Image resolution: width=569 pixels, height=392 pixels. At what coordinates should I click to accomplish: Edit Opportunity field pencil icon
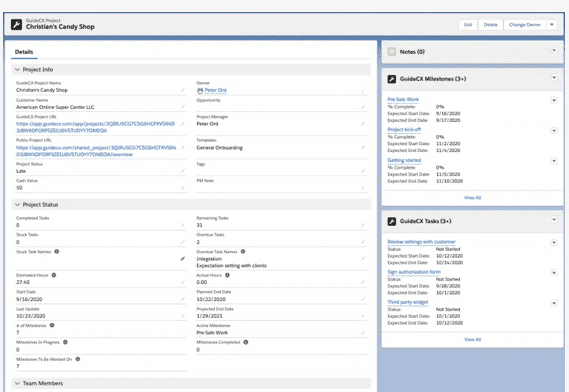pos(363,107)
